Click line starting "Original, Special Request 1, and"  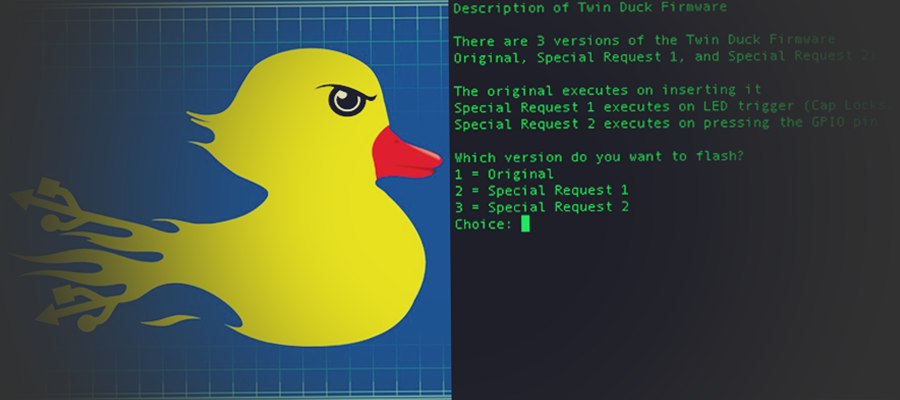(664, 57)
